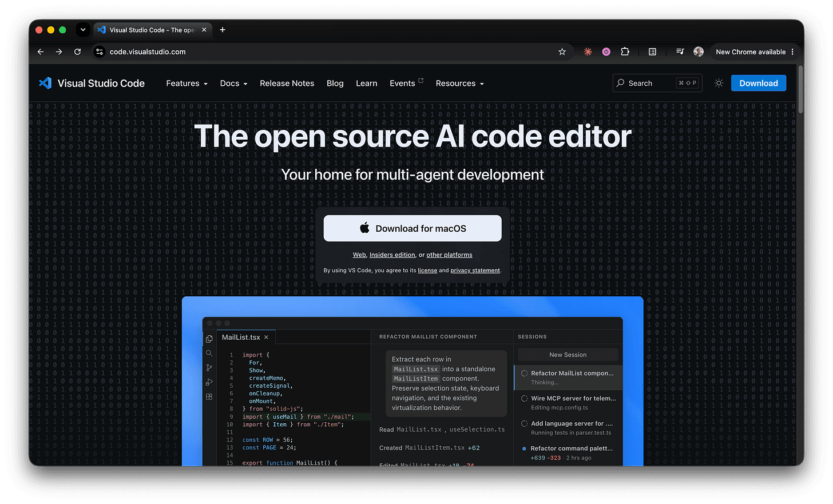Open the license link
Viewport: 833px width, 504px height.
[x=427, y=271]
